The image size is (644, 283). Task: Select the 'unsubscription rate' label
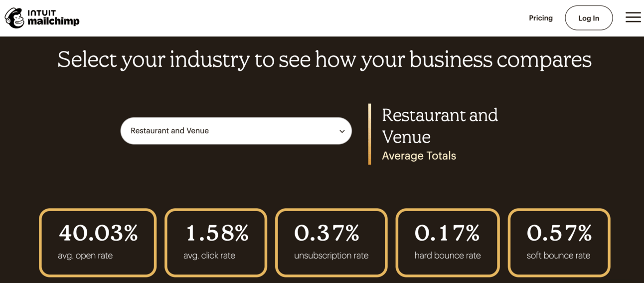331,256
